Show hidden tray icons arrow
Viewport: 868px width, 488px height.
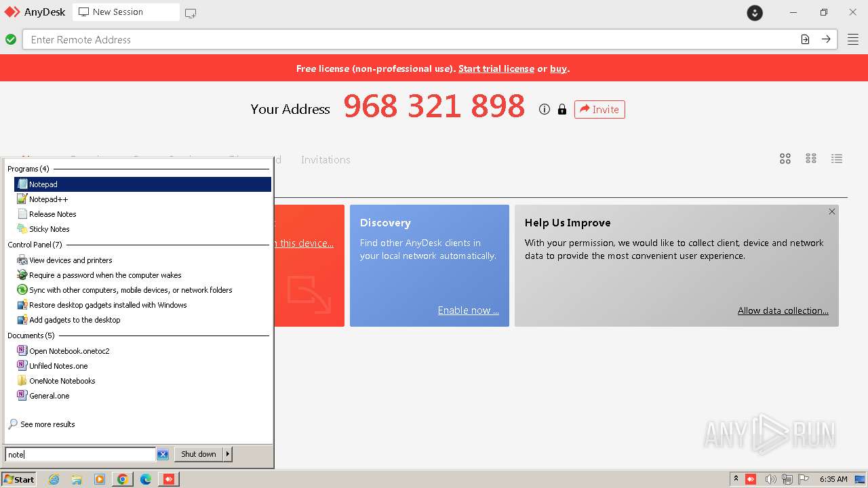pos(736,479)
